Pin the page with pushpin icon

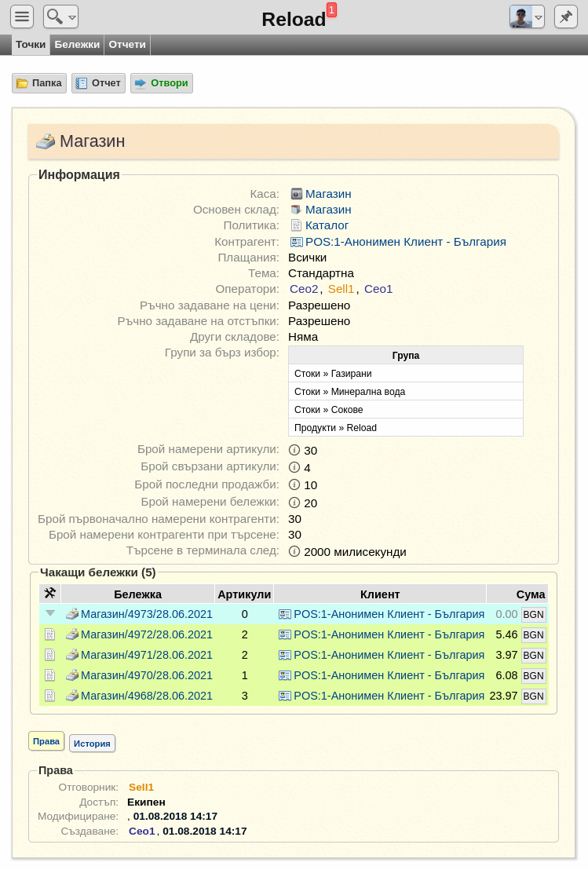pyautogui.click(x=566, y=16)
